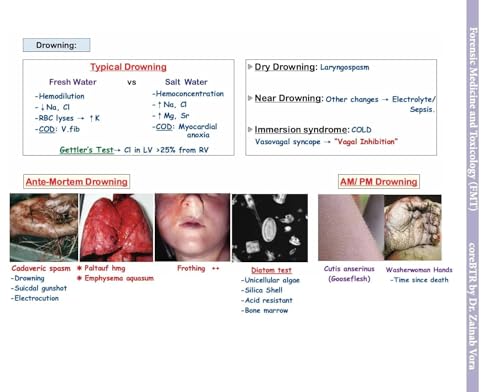The height and width of the screenshot is (392, 500).
Task: Click the 'Salt Water' column heading
Action: tap(186, 82)
